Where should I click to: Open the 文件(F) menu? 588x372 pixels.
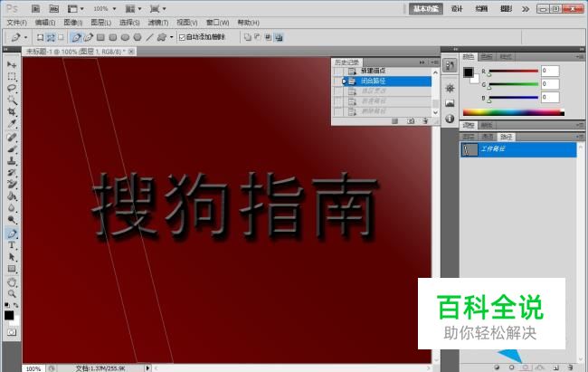pyautogui.click(x=17, y=23)
